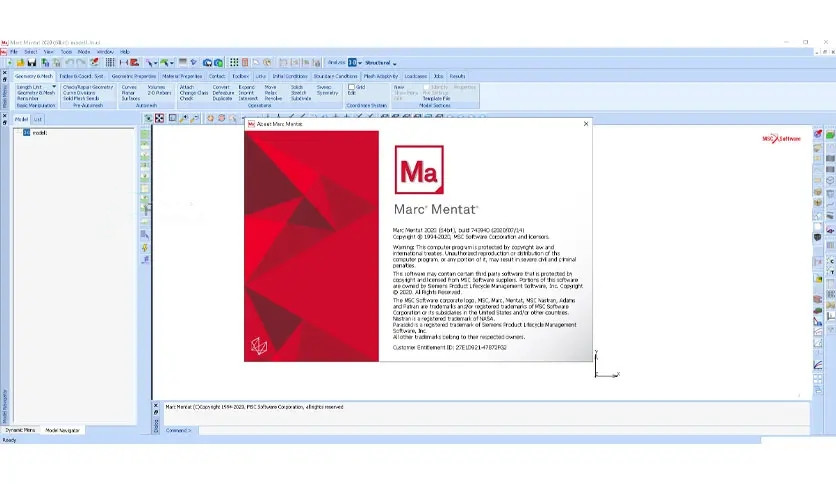Click the dynamic view icon left of Fill view
The image size is (836, 484).
click(148, 118)
